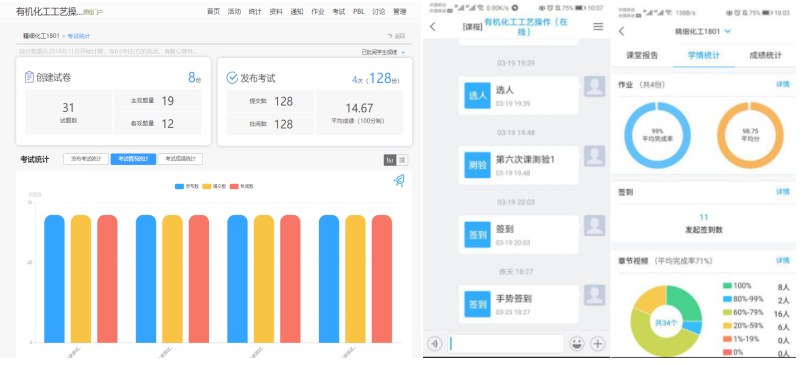This screenshot has width=806, height=365.
Task: Open the 讨论 menu item
Action: tap(379, 11)
